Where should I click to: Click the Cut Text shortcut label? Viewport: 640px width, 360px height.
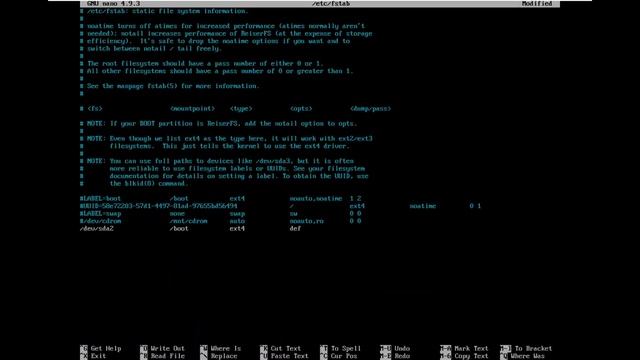[286, 349]
